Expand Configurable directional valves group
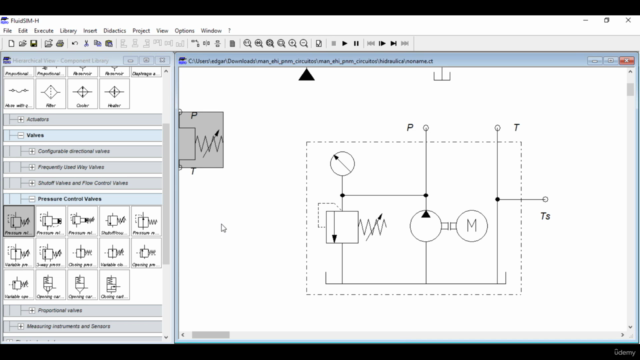Image resolution: width=640 pixels, height=360 pixels. click(32, 151)
